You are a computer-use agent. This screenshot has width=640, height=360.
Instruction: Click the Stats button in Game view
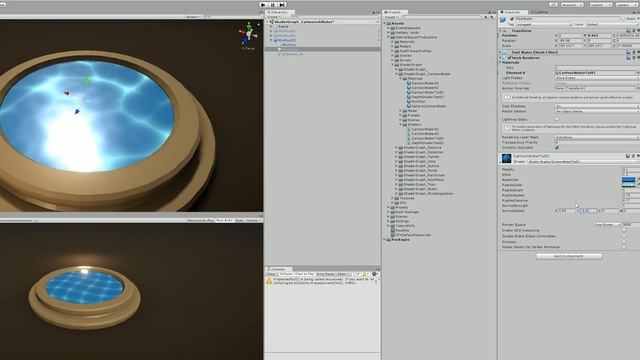(x=239, y=220)
